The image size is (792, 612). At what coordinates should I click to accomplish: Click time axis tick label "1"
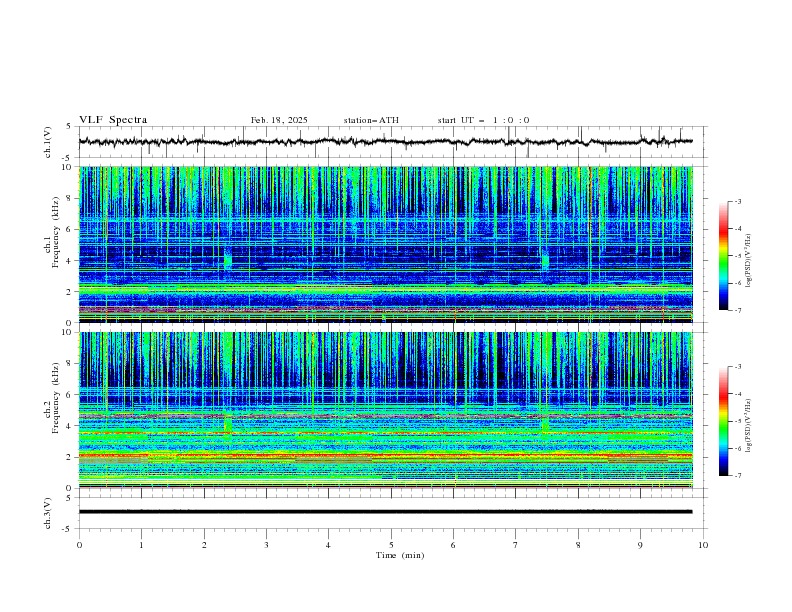[141, 545]
